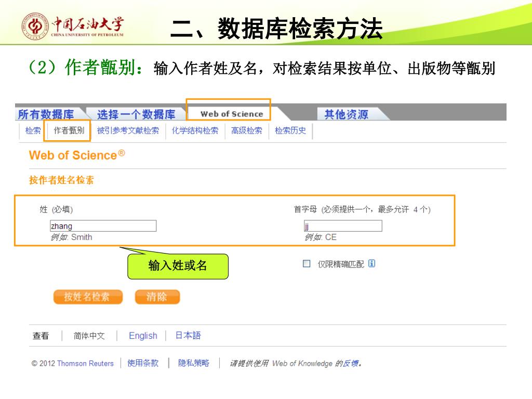Image resolution: width=532 pixels, height=399 pixels.
Task: Enable the 仅限精确匹配 checkbox
Action: [307, 263]
